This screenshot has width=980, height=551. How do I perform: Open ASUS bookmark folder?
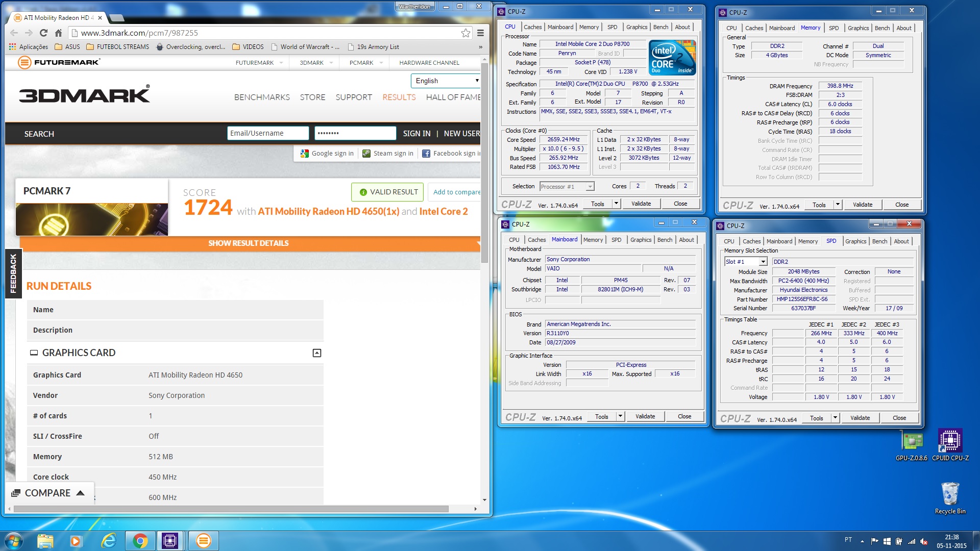click(67, 46)
